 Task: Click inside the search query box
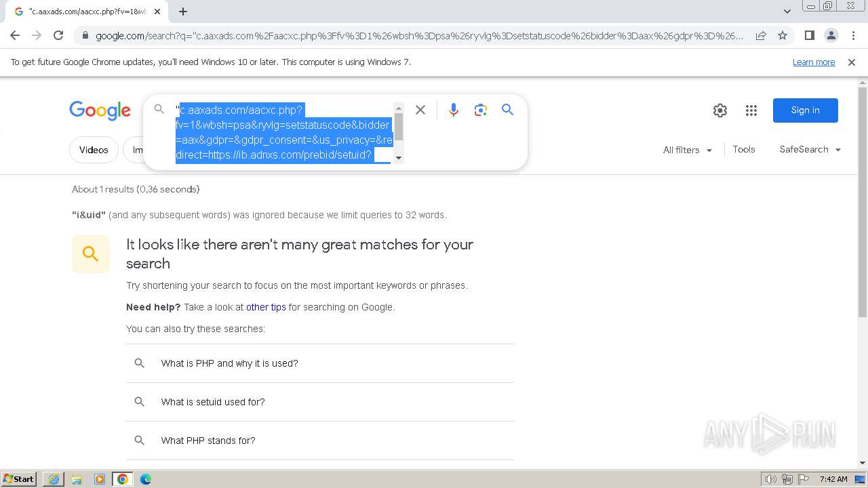click(283, 133)
